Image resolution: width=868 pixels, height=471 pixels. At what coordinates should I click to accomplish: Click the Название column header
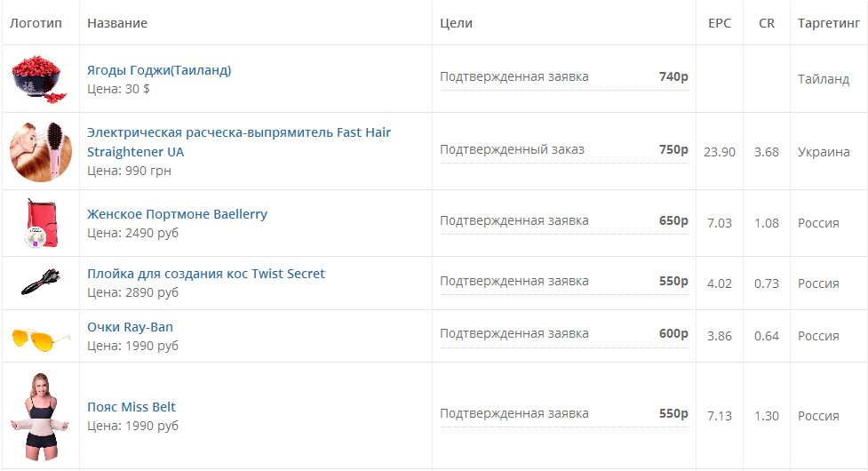coord(117,23)
